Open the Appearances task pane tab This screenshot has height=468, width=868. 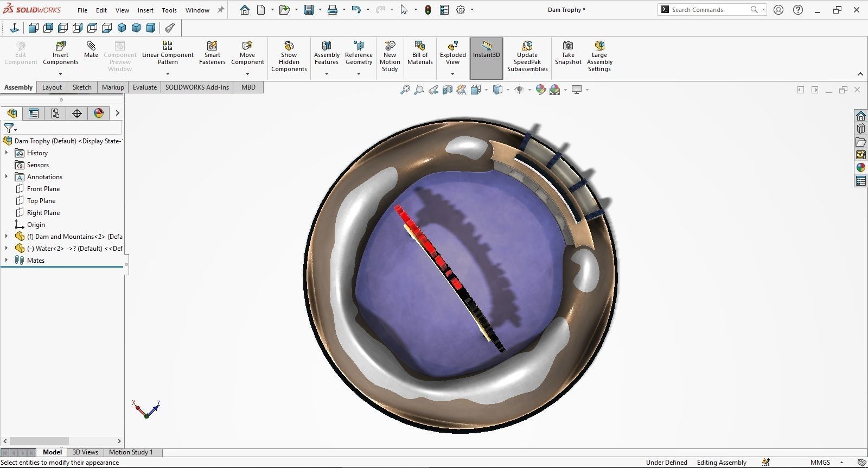(861, 168)
